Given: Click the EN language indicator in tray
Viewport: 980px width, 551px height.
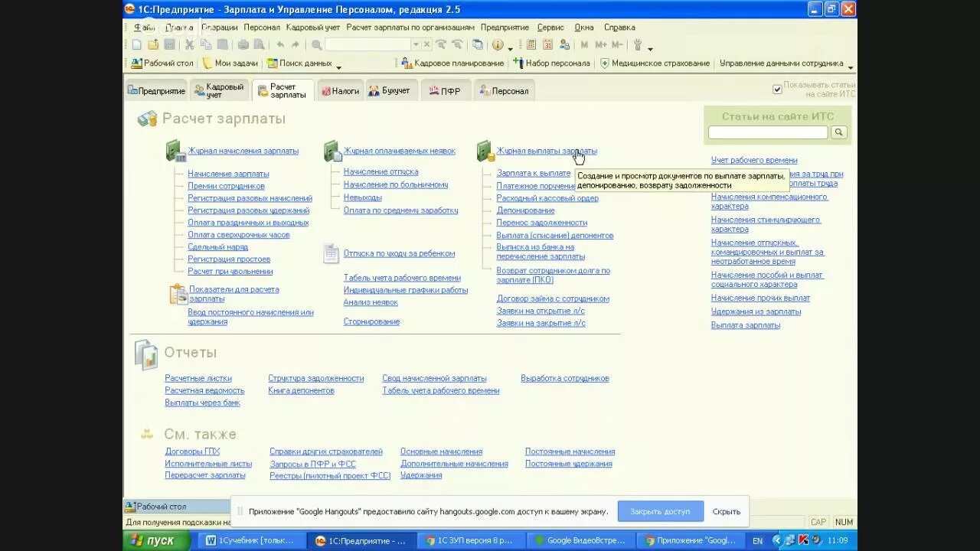Looking at the screenshot, I should (x=757, y=541).
